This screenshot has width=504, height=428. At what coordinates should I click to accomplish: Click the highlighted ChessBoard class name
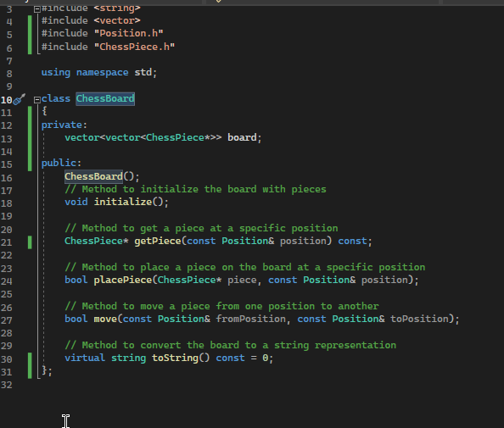[105, 98]
